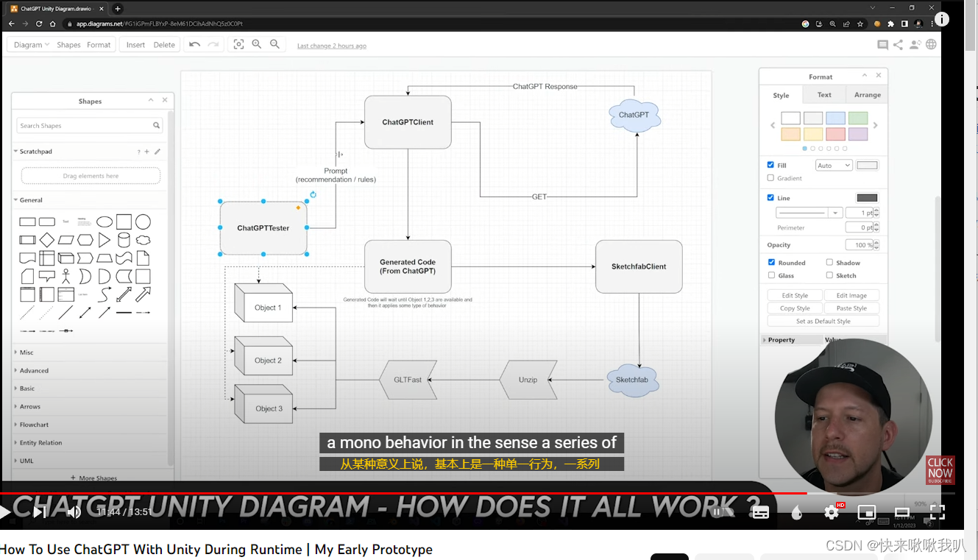Click the zoom out magnifier

pos(274,44)
